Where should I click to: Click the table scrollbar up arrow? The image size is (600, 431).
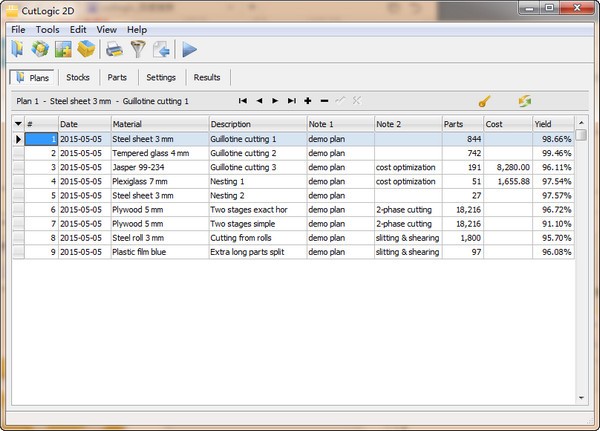[581, 124]
